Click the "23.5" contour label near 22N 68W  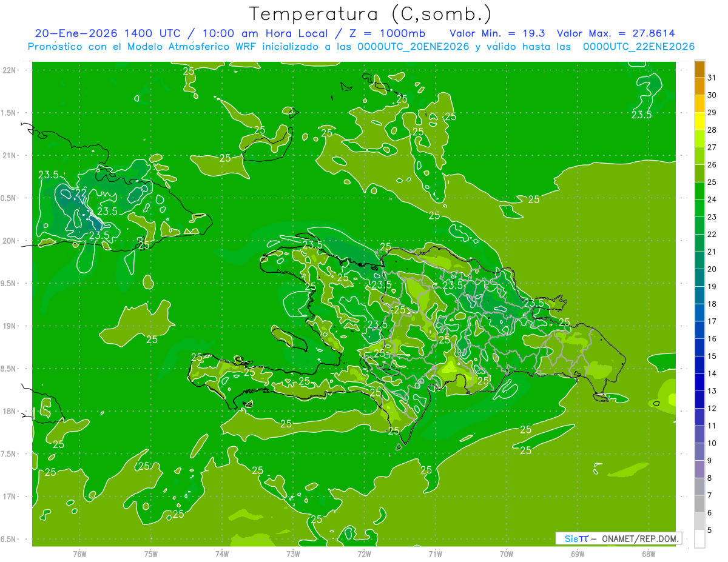click(x=641, y=114)
